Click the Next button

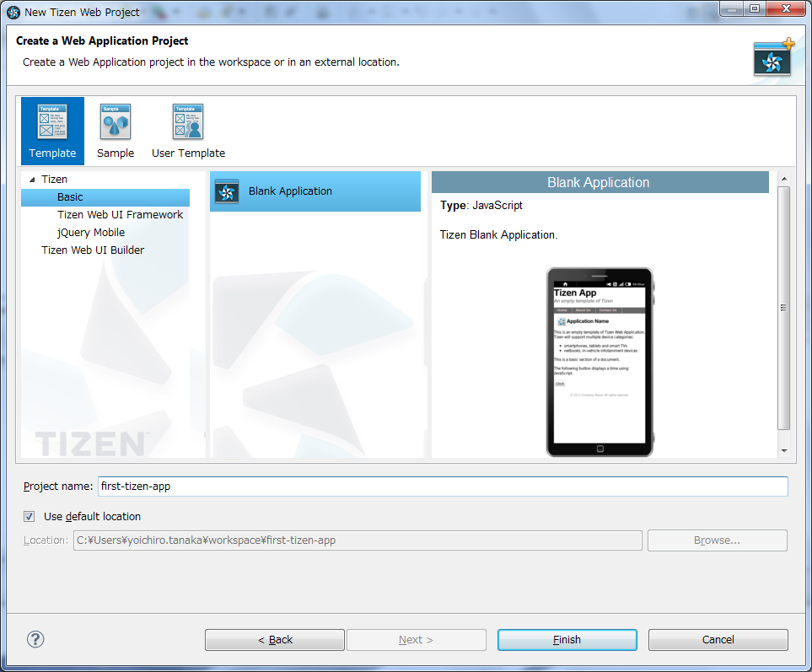pyautogui.click(x=417, y=640)
